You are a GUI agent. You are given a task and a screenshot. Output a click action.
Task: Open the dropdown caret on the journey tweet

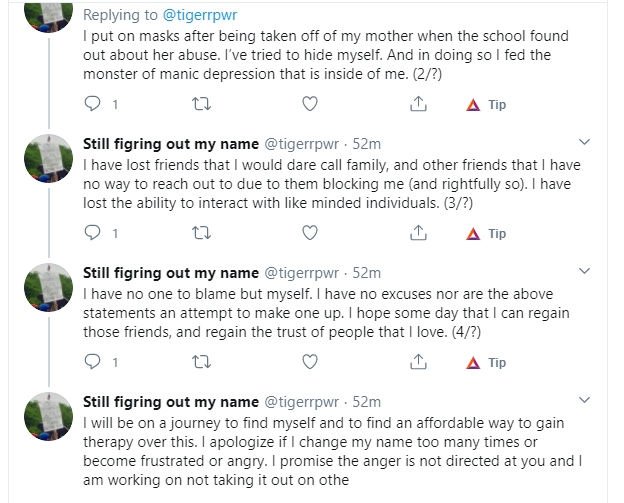(x=584, y=400)
